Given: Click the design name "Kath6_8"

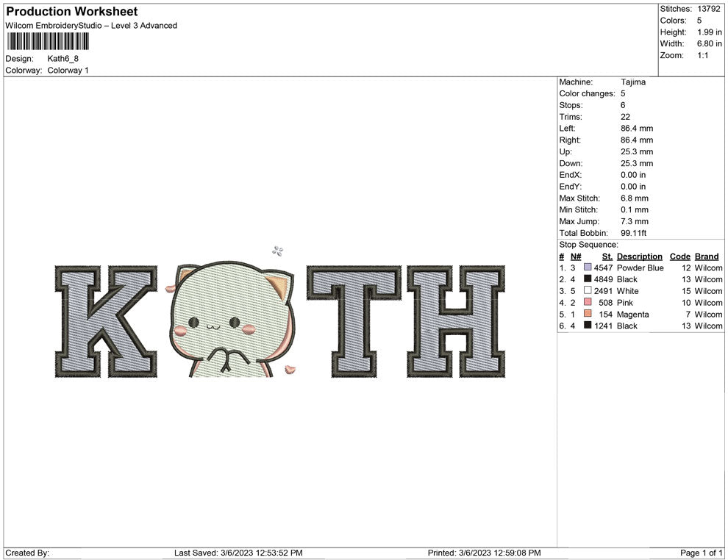Looking at the screenshot, I should 63,59.
